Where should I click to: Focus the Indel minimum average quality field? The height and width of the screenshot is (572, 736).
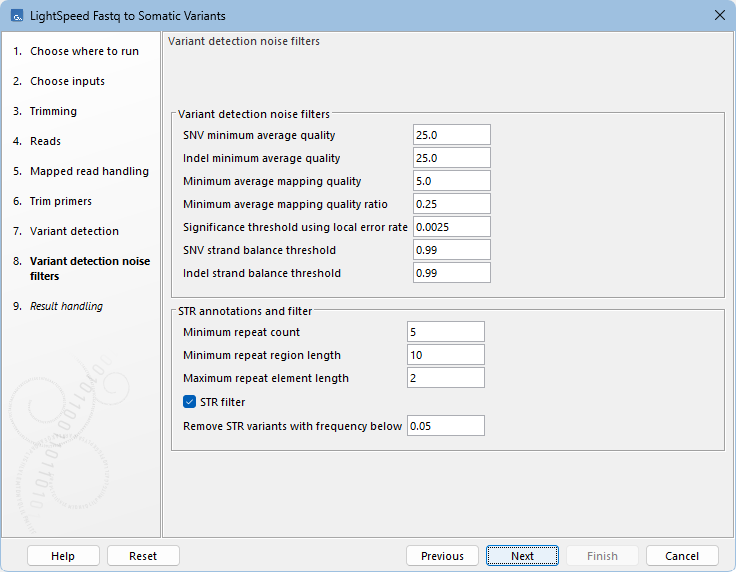(452, 158)
